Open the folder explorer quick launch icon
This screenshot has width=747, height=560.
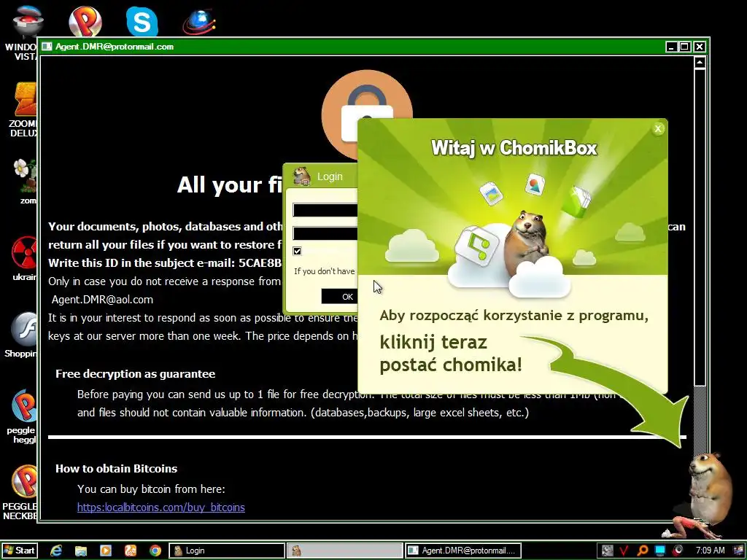click(x=81, y=551)
